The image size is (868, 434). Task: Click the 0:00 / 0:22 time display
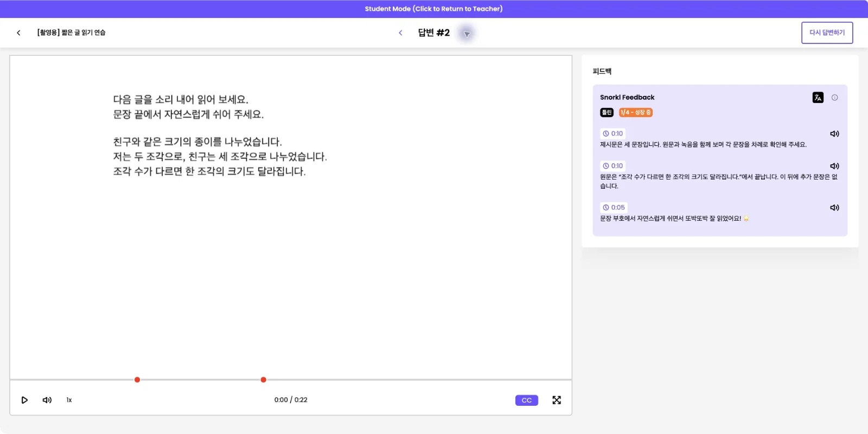[x=291, y=400]
